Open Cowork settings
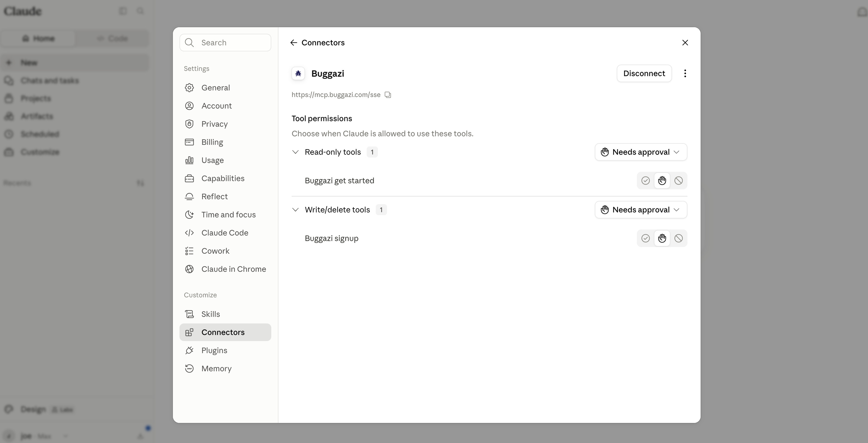Screen dimensions: 868x443 tap(225, 251)
